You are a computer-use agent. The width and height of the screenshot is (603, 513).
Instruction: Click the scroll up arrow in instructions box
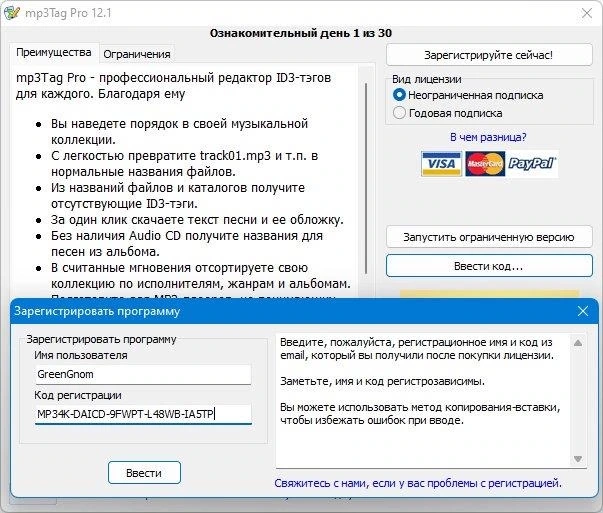(578, 343)
